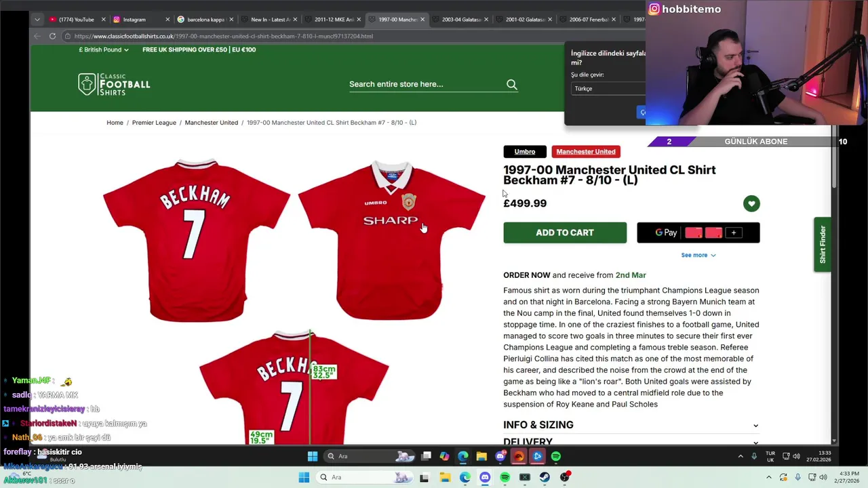
Task: Open Discord on dark taskbar
Action: tap(500, 456)
